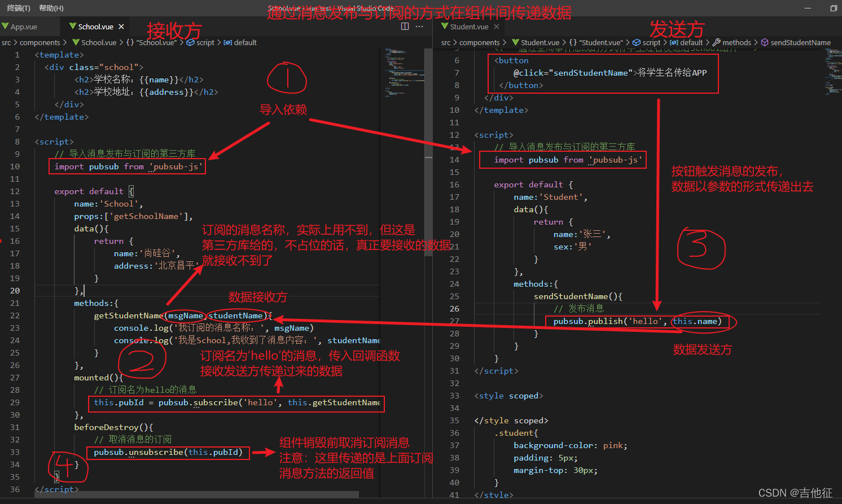Viewport: 842px width, 504px height.
Task: Open the 'methods' breadcrumb with the wrench icon
Action: 736,42
